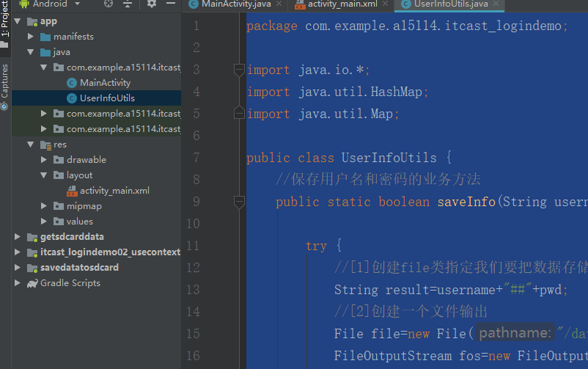The height and width of the screenshot is (369, 588).
Task: Select Gradle Scripts row
Action: pyautogui.click(x=96, y=282)
